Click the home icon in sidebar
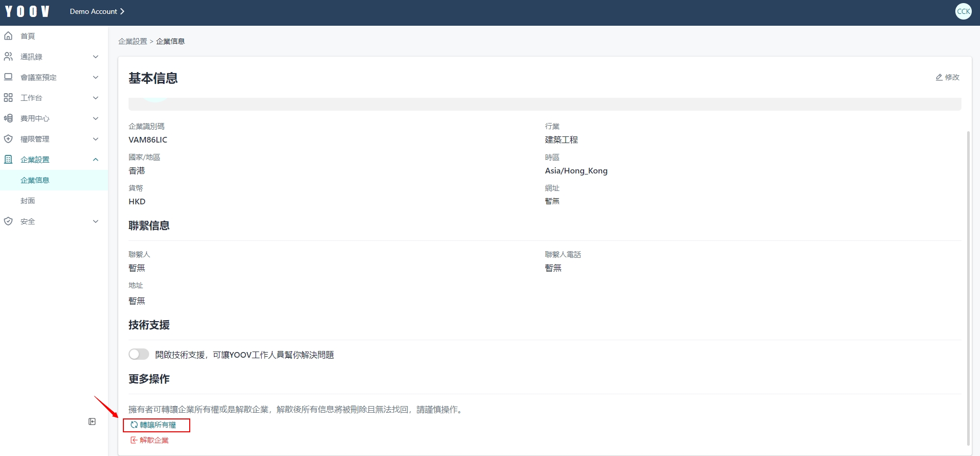The height and width of the screenshot is (456, 980). point(8,36)
